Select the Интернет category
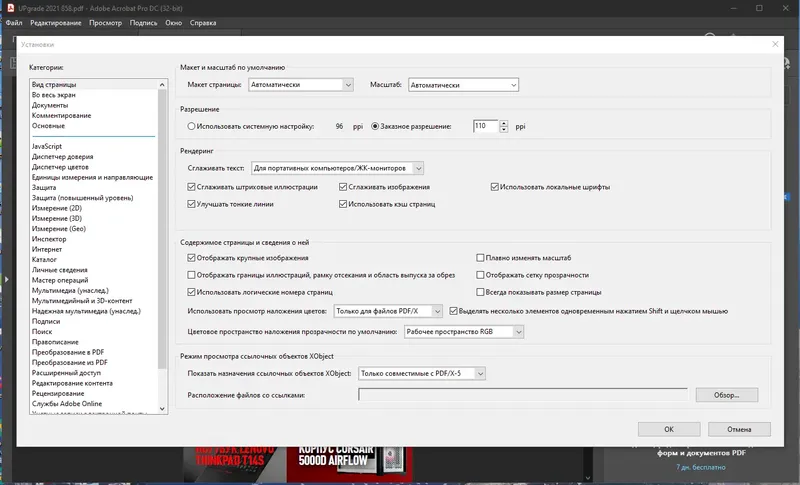The image size is (800, 485). coord(47,249)
